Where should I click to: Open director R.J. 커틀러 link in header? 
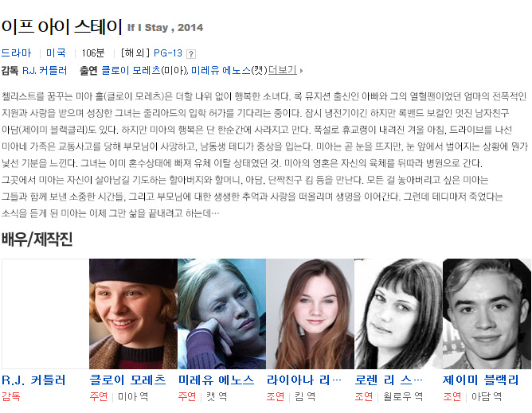coord(45,71)
